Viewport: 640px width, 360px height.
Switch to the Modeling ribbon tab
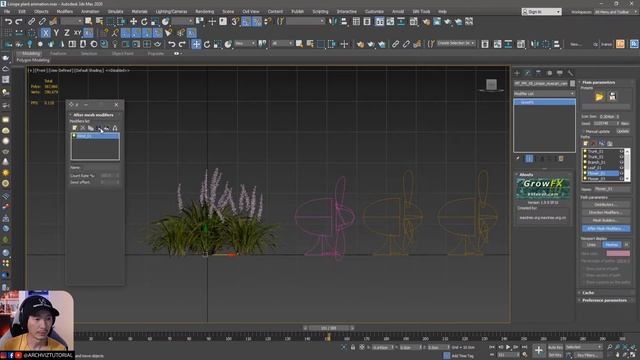pos(30,53)
